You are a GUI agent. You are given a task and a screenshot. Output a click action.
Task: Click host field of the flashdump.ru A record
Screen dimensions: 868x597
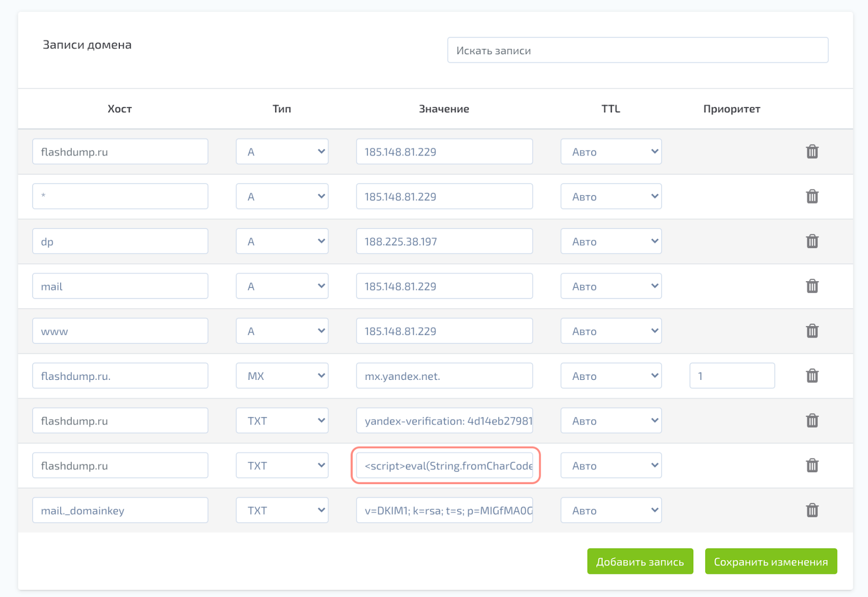pos(120,151)
